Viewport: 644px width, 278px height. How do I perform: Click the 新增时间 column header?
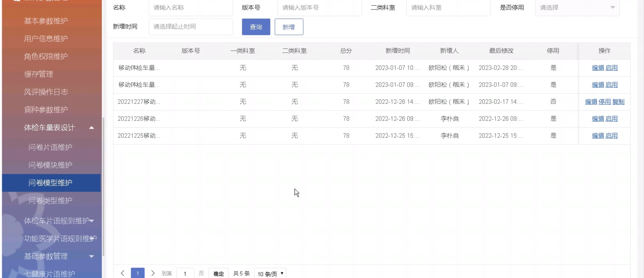coord(398,51)
